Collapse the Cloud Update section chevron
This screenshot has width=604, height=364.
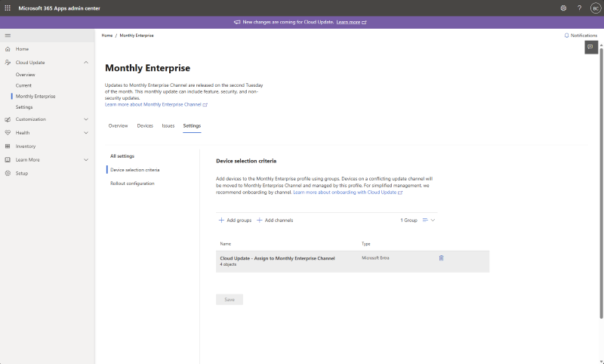coord(86,63)
